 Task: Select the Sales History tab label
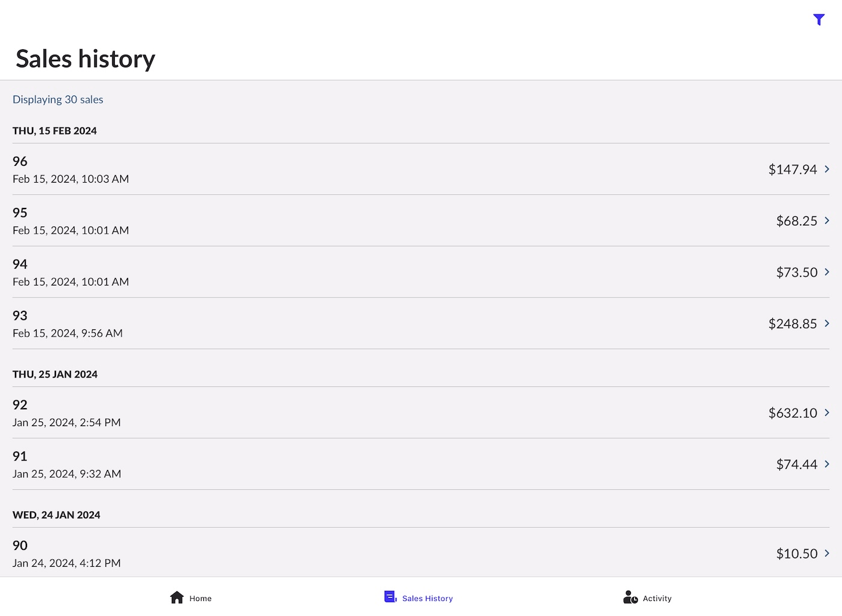[x=427, y=599]
